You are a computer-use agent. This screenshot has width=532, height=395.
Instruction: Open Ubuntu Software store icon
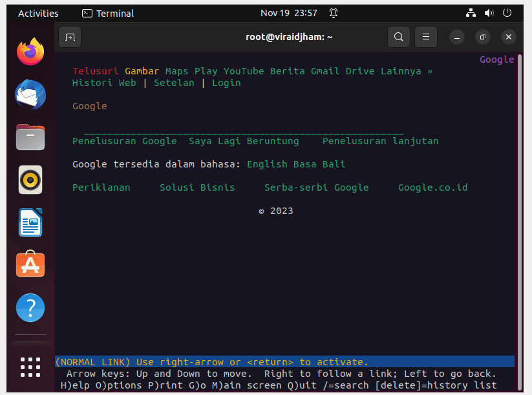pyautogui.click(x=30, y=264)
